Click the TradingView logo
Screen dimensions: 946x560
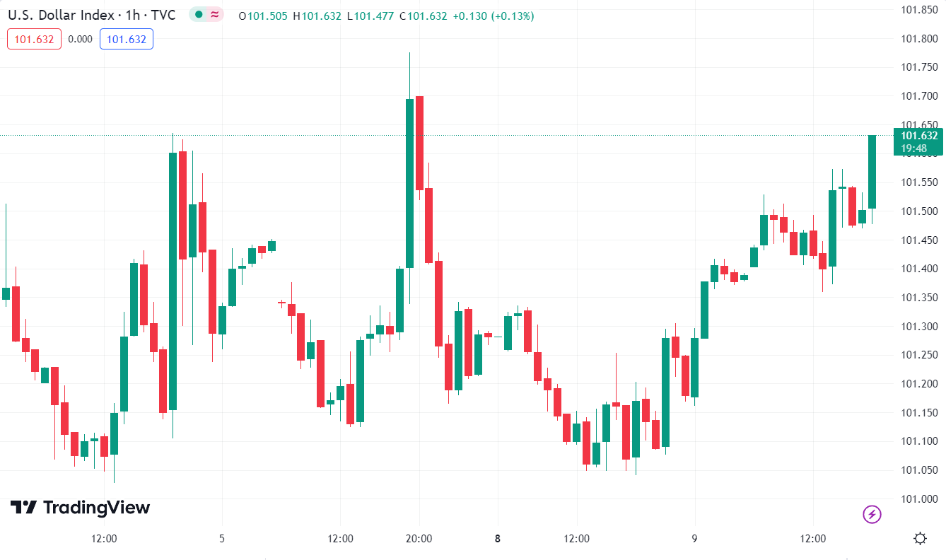(80, 508)
